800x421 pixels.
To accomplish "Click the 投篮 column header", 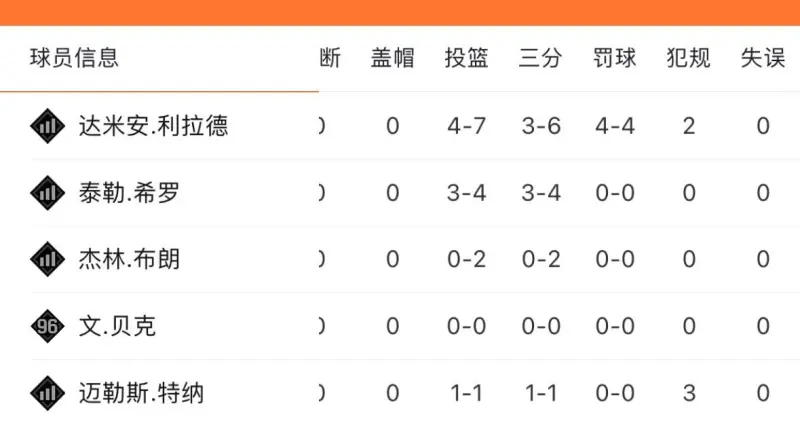I will (x=466, y=58).
